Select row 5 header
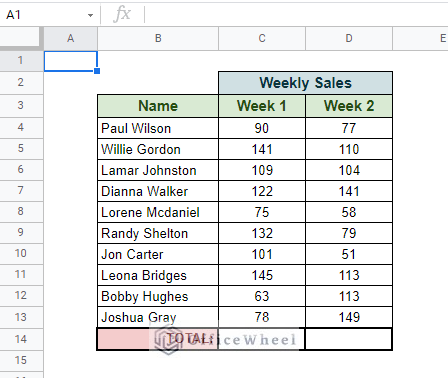Viewport: 448px width, 378px height. 21,149
